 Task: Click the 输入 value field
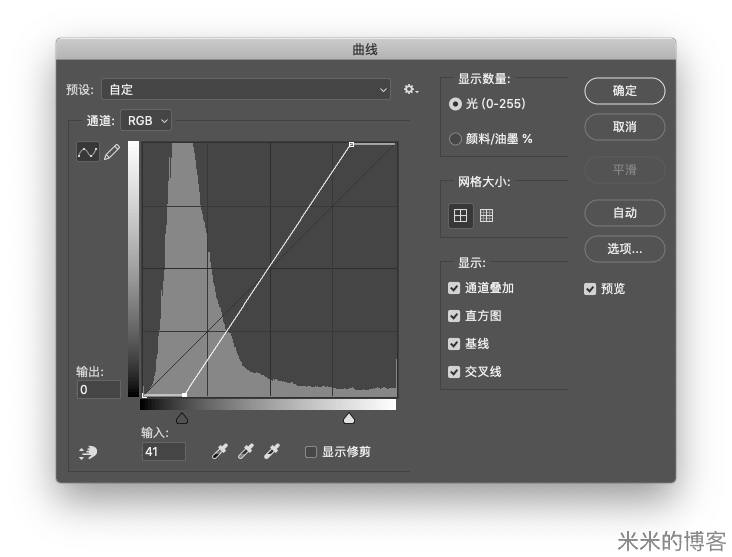163,452
